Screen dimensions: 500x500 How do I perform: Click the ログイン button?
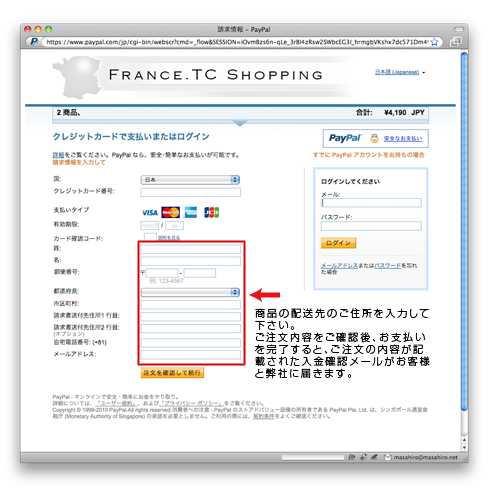coord(338,243)
